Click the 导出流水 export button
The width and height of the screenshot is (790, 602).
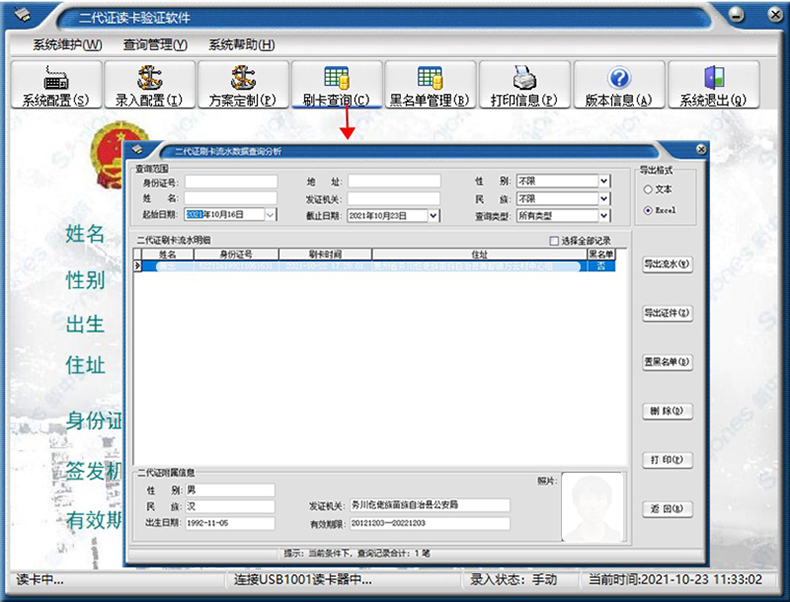(x=667, y=265)
